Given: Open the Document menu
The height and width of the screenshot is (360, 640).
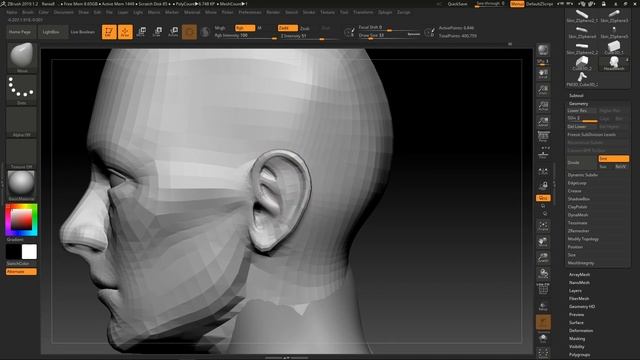Looking at the screenshot, I should coord(64,12).
